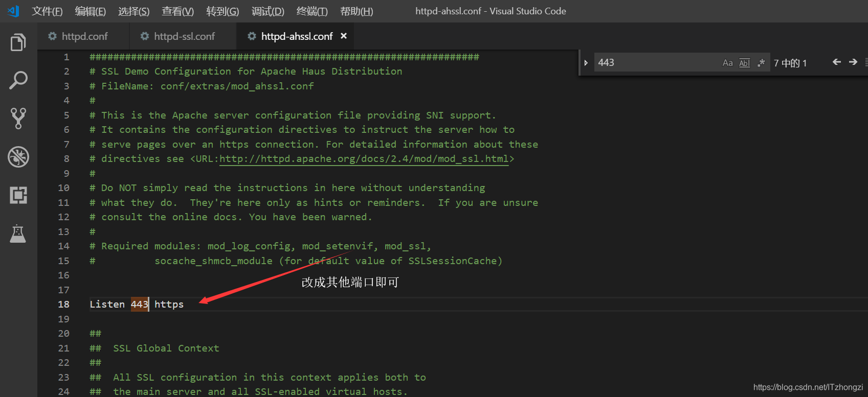Open the 终端(T) menu

[x=312, y=11]
